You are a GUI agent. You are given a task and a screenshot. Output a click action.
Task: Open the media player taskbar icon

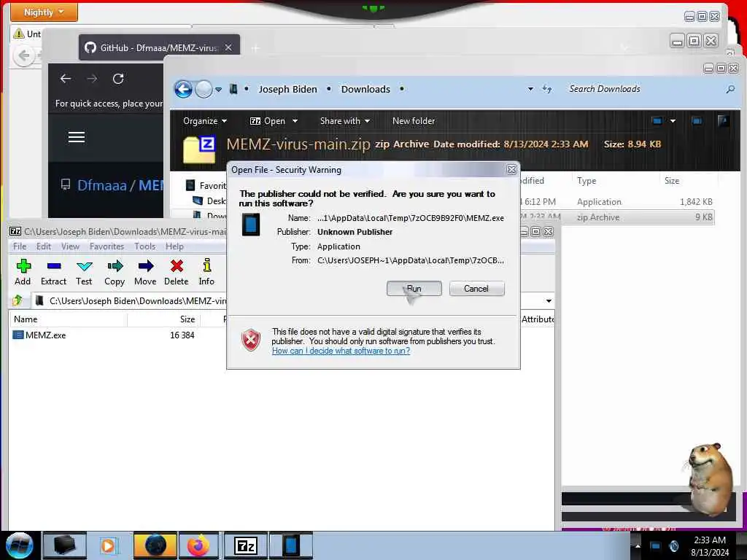(x=108, y=545)
